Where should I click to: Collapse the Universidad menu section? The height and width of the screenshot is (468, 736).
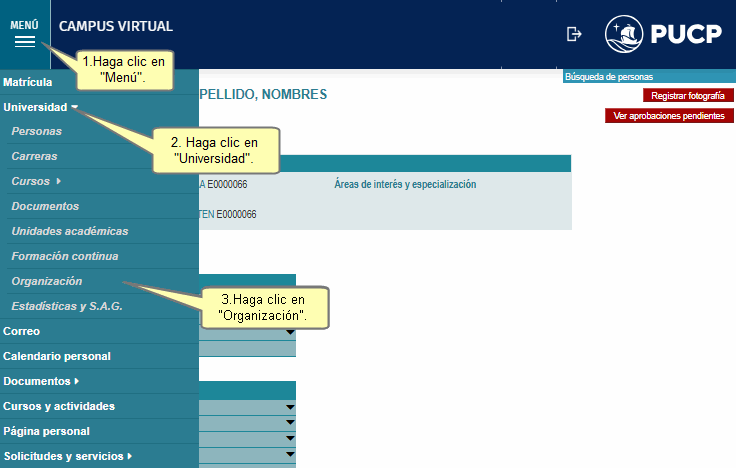click(x=40, y=107)
